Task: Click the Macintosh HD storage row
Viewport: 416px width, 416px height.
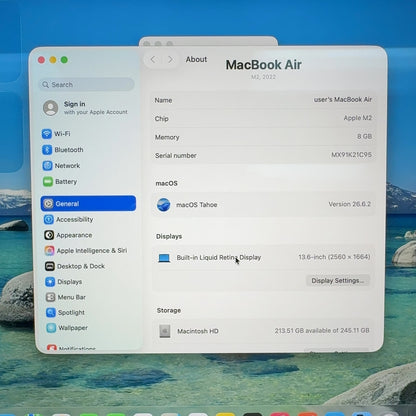Action: (263, 331)
